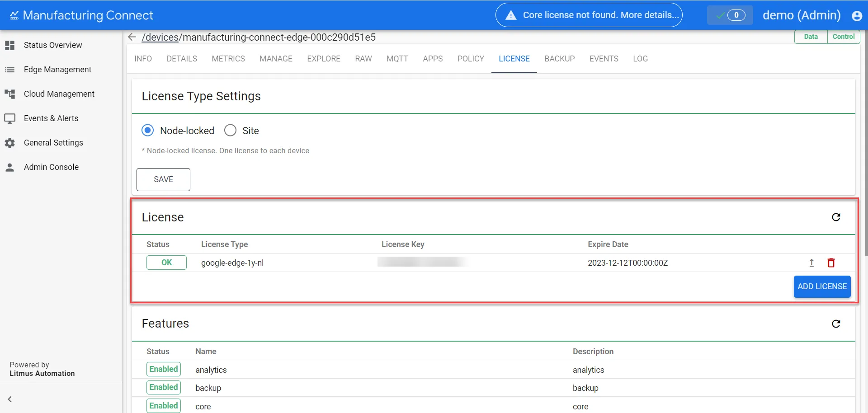
Task: Open the MQTT tab
Action: pyautogui.click(x=397, y=59)
